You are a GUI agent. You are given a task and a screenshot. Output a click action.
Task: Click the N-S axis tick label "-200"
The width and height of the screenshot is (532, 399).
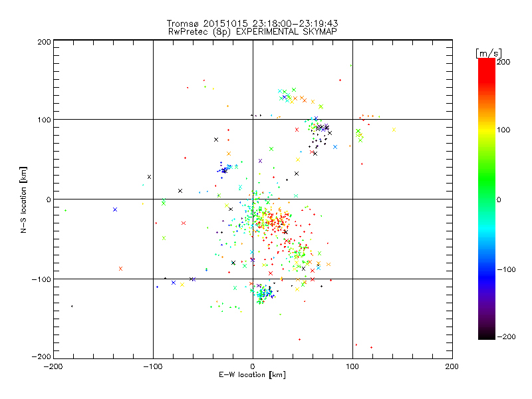point(41,356)
